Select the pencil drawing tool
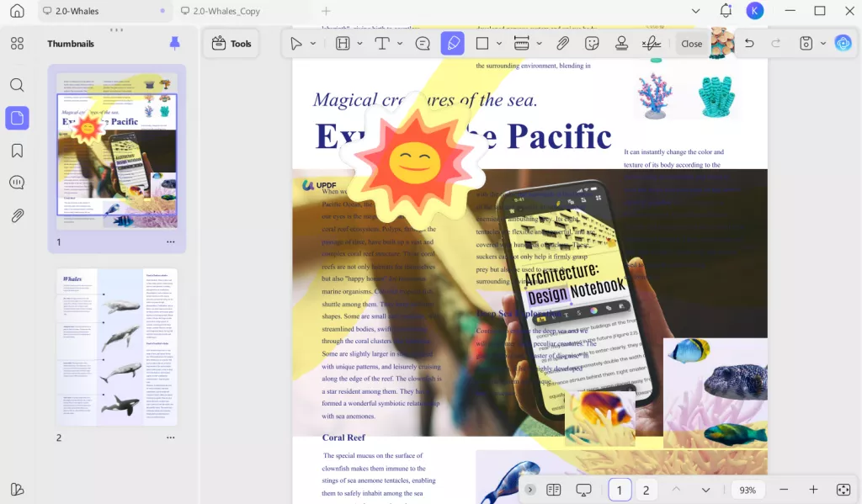Viewport: 862px width, 504px height. (453, 44)
